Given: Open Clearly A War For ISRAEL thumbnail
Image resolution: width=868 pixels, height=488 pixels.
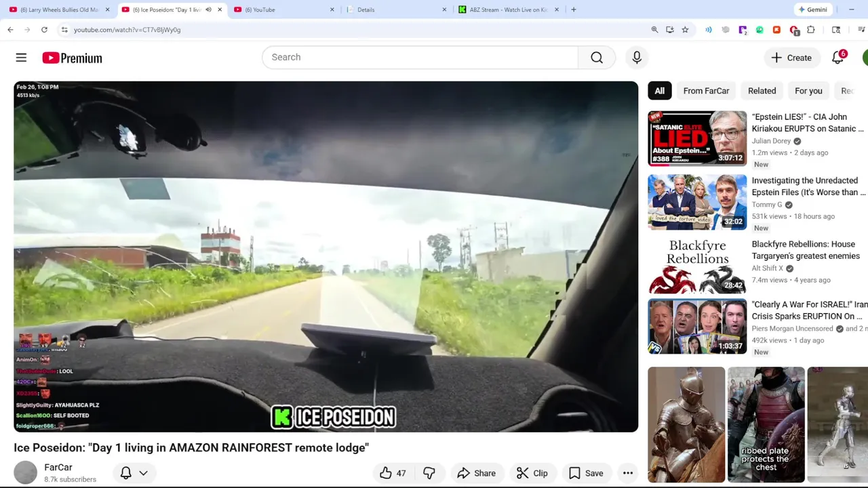Looking at the screenshot, I should click(697, 327).
